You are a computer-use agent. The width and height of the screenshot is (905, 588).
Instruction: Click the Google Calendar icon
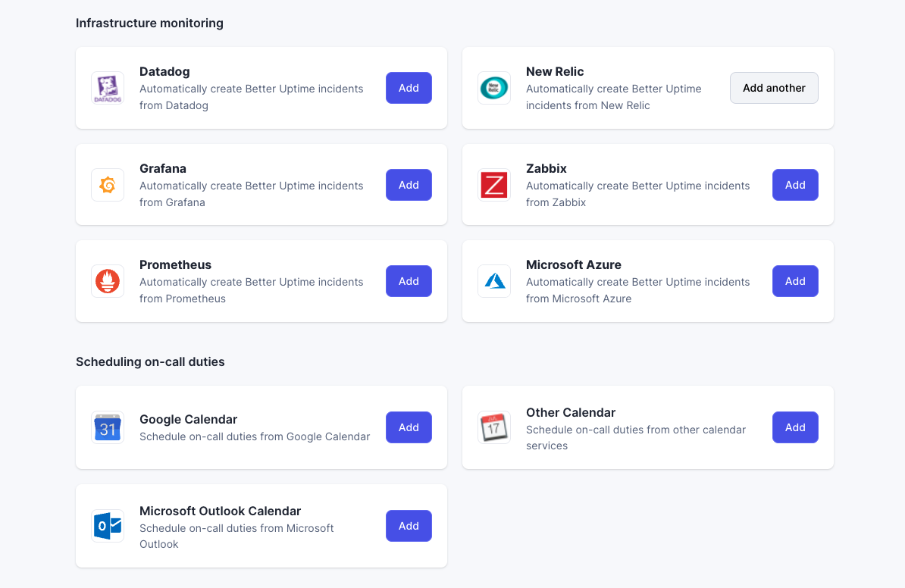[x=108, y=427]
